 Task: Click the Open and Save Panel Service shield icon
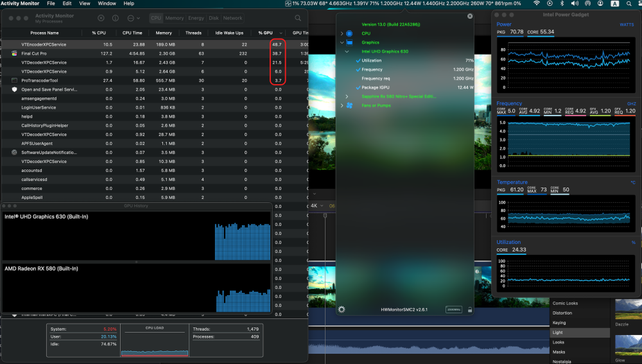point(14,89)
